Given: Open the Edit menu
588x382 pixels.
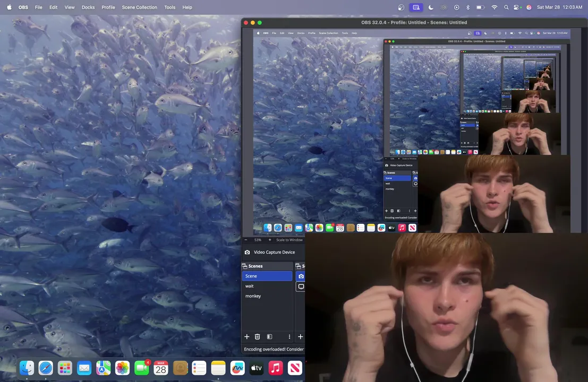Looking at the screenshot, I should tap(53, 7).
